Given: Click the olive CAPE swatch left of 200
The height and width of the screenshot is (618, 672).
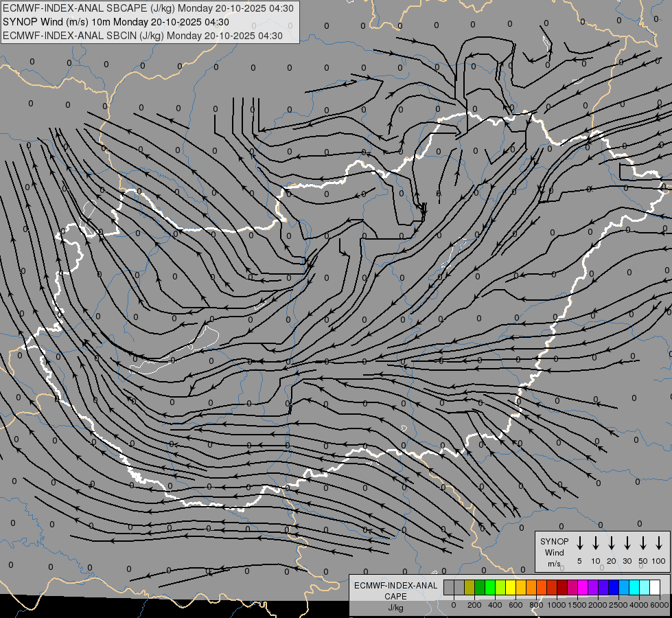Looking at the screenshot, I should click(x=470, y=588).
